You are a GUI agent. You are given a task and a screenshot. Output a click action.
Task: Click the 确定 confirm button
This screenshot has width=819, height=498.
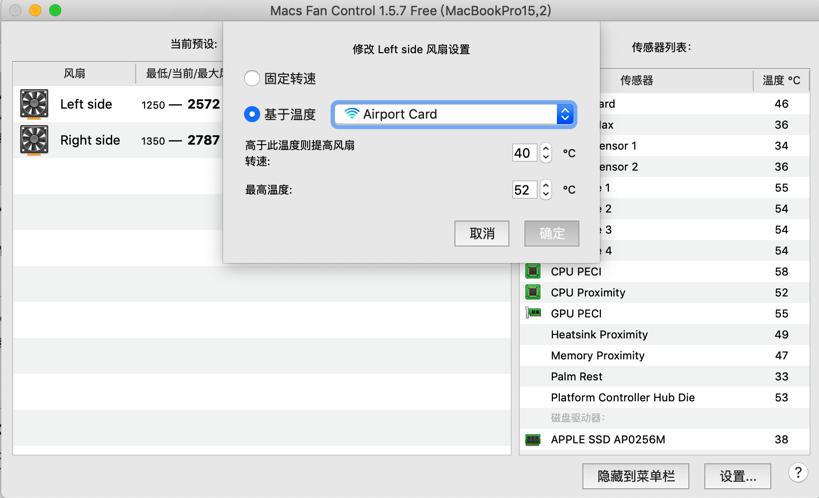(552, 233)
